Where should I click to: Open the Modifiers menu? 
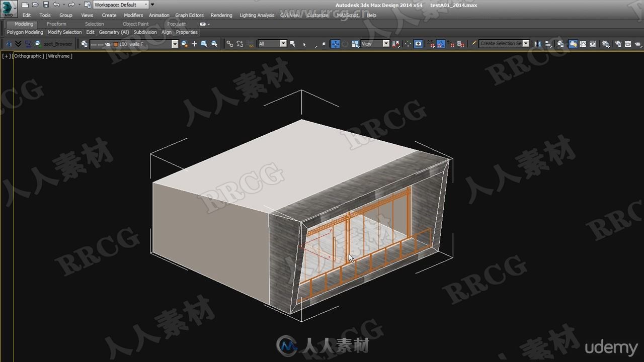coord(133,15)
